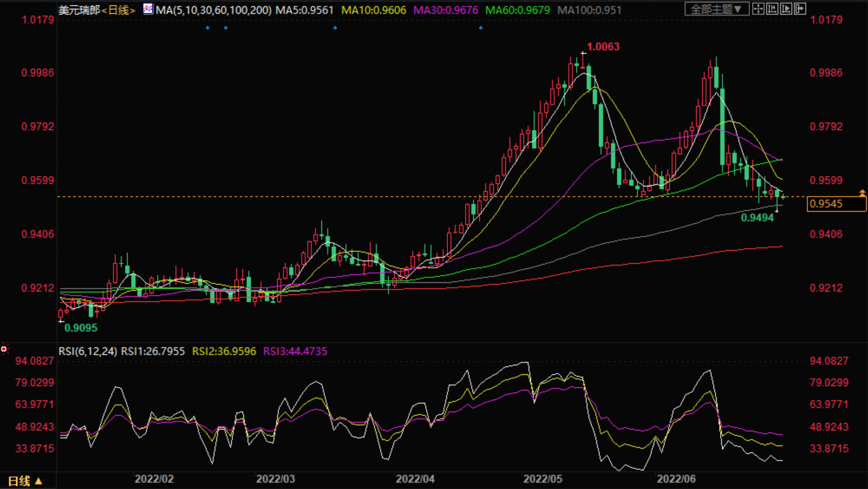Click the jump-to-start chart range icon
Screen dimensions: 868x489
(x=772, y=9)
